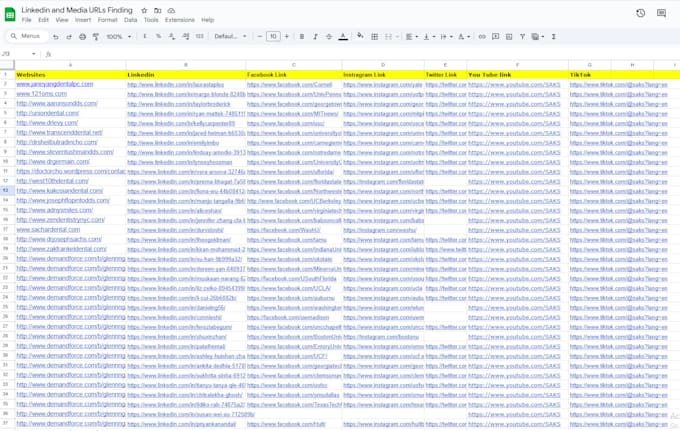Insert a link from toolbar

point(482,37)
